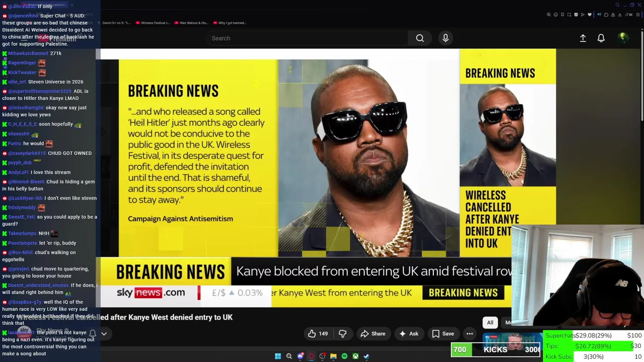Open the Windows Start menu
Image resolution: width=644 pixels, height=362 pixels.
coord(278,356)
